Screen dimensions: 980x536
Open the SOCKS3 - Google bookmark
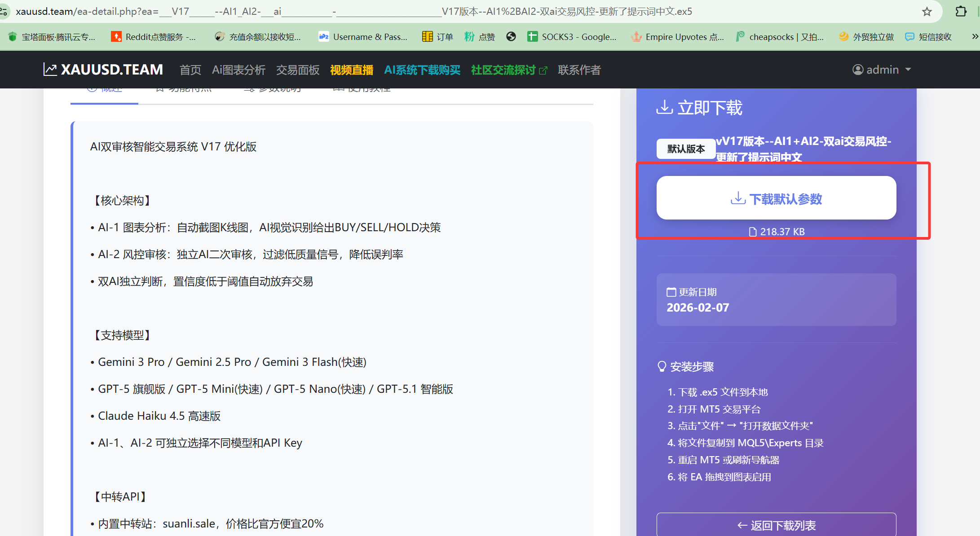pos(572,37)
